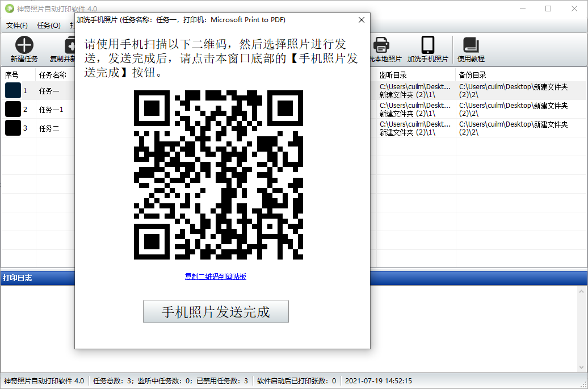
Task: Open the 使用教程 book icon
Action: [x=471, y=45]
